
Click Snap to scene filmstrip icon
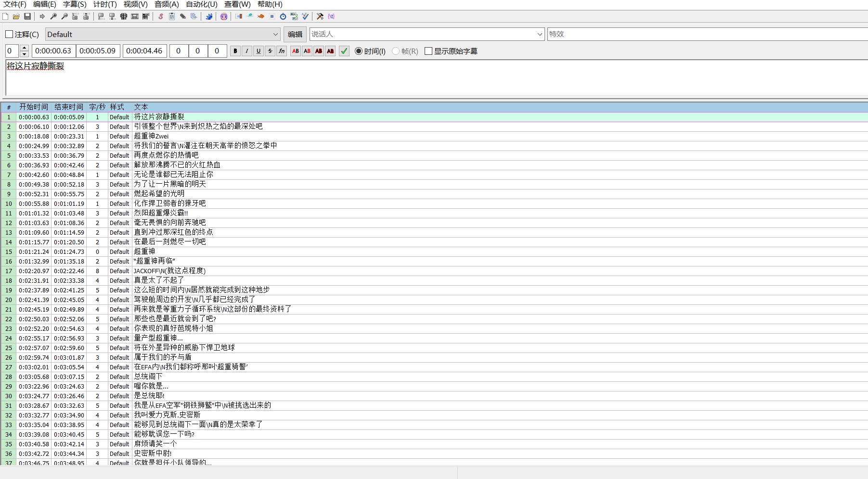(x=135, y=16)
